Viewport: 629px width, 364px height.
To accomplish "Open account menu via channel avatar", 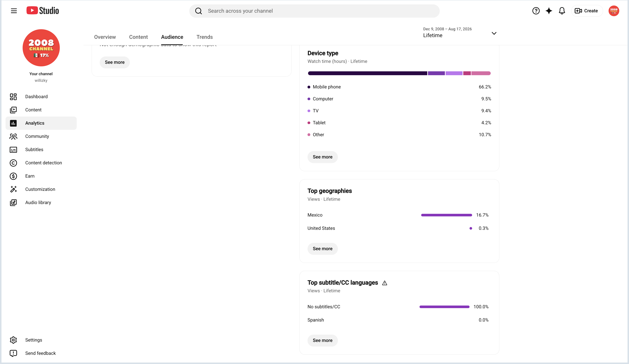I will (x=614, y=11).
